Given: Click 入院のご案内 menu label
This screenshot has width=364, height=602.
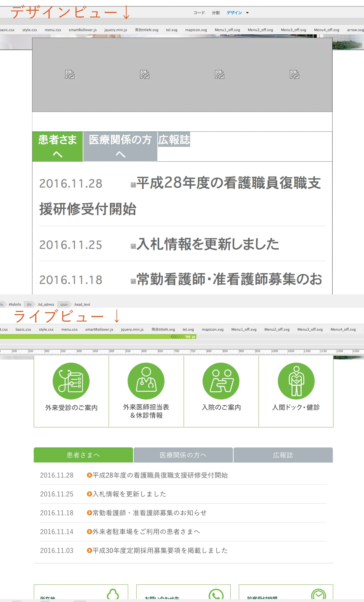Looking at the screenshot, I should pyautogui.click(x=221, y=407).
